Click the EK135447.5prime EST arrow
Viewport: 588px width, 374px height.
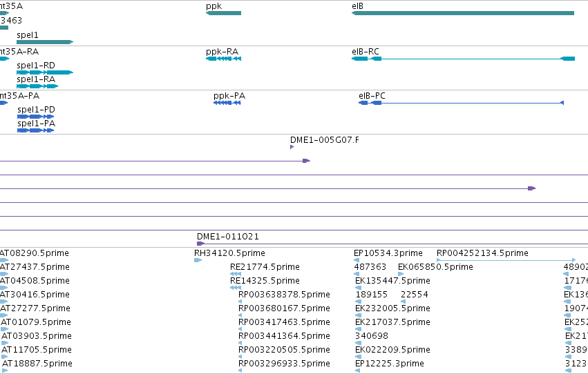coord(358,288)
